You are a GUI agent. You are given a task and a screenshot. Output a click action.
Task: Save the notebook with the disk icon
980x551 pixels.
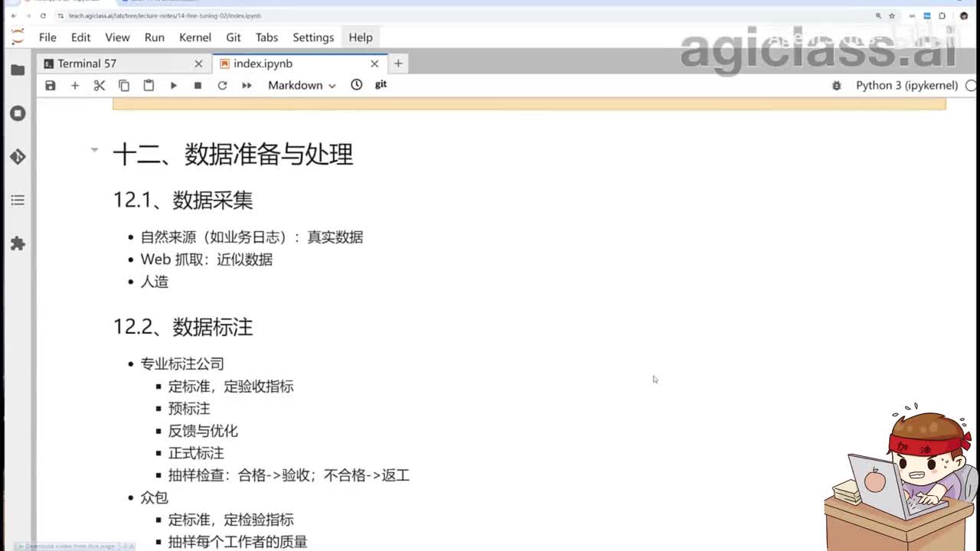point(51,85)
